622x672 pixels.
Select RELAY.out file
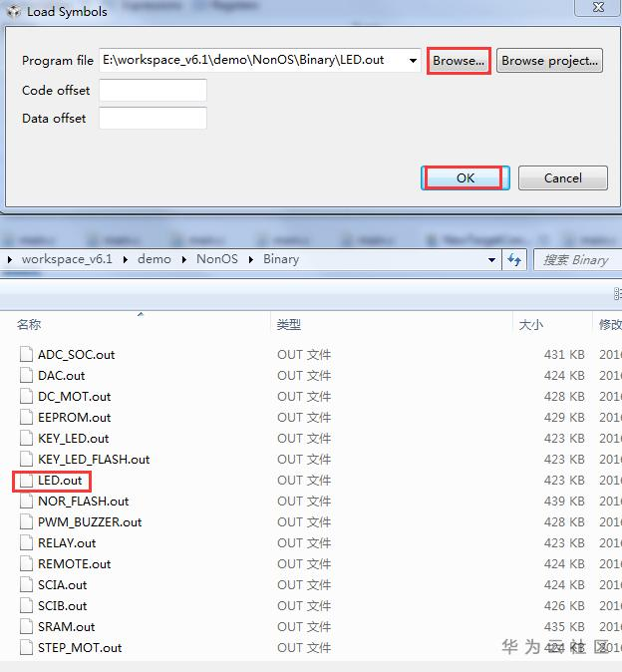tap(67, 543)
